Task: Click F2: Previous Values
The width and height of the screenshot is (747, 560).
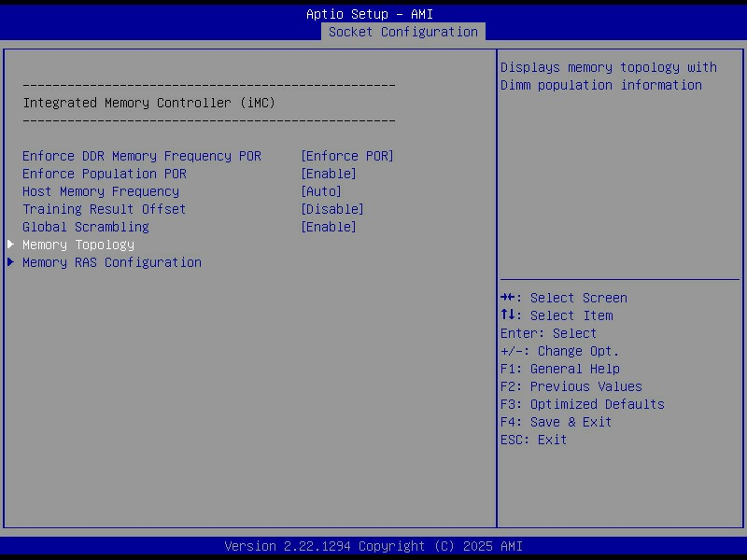Action: [571, 386]
